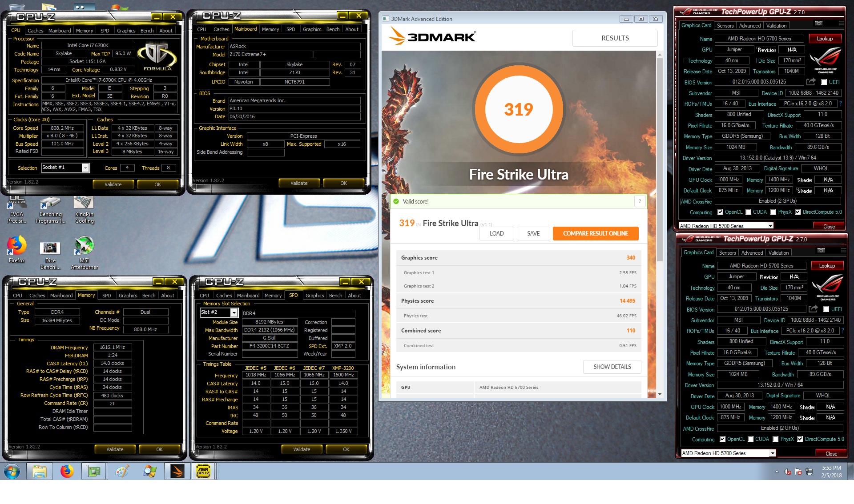The width and height of the screenshot is (854, 504).
Task: Open MSI Afterburner desktop shortcut
Action: click(x=84, y=253)
